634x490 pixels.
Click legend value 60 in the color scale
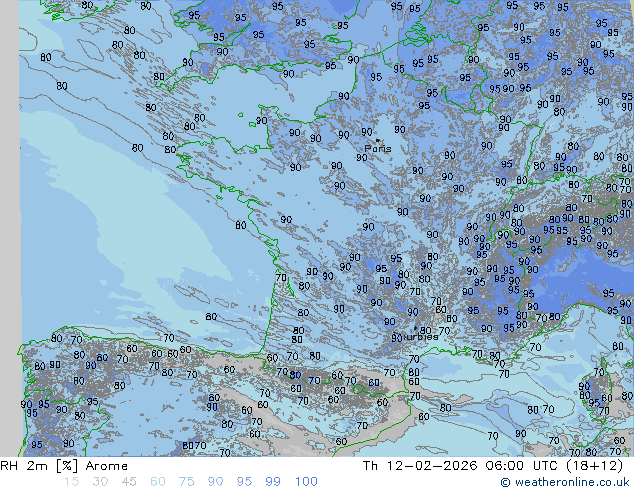point(158,482)
